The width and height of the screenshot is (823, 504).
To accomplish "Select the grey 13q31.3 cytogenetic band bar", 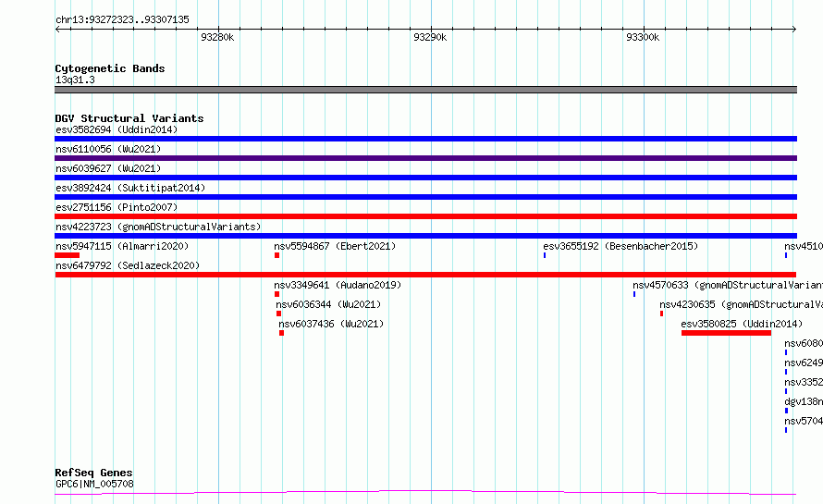I will [x=425, y=90].
